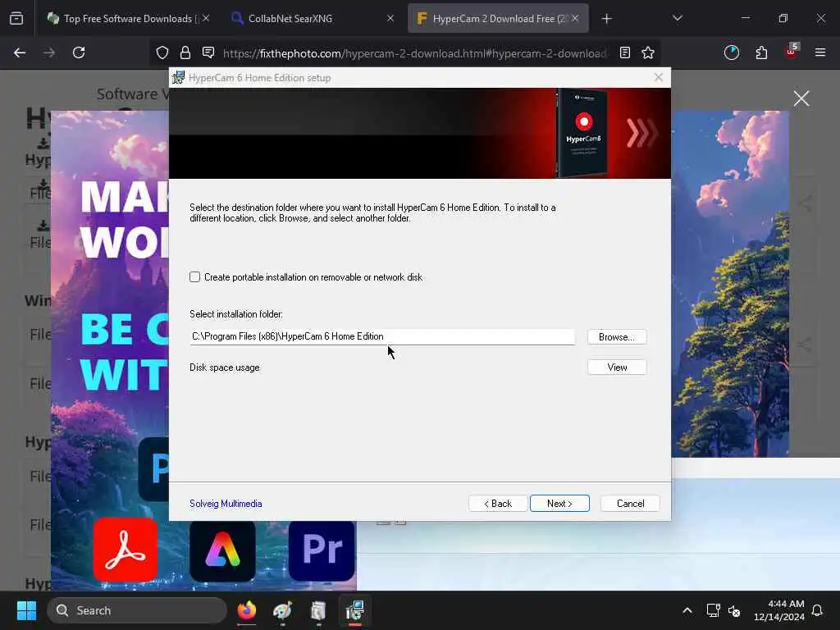Bookmark this page with the star
Image resolution: width=840 pixels, height=630 pixels.
point(648,52)
